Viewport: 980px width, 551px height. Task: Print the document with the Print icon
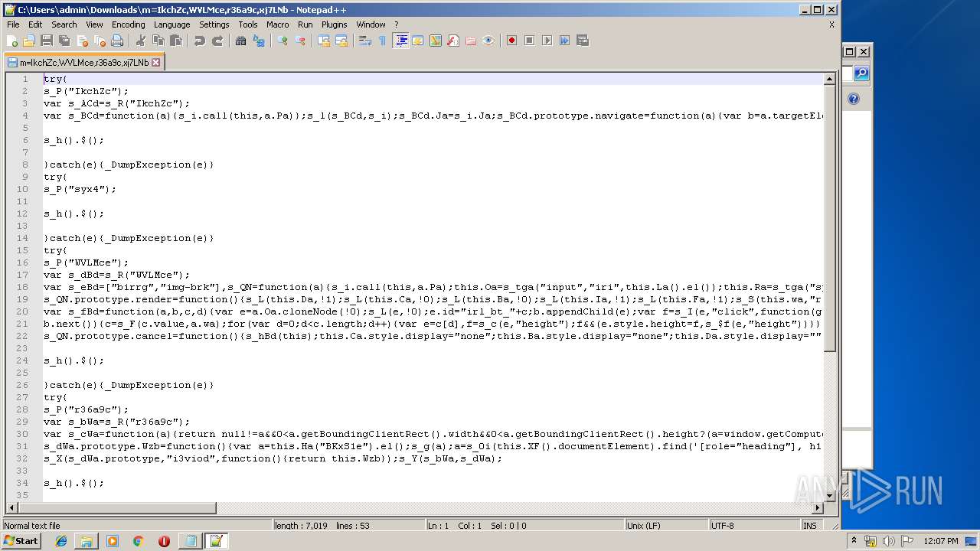coord(117,41)
